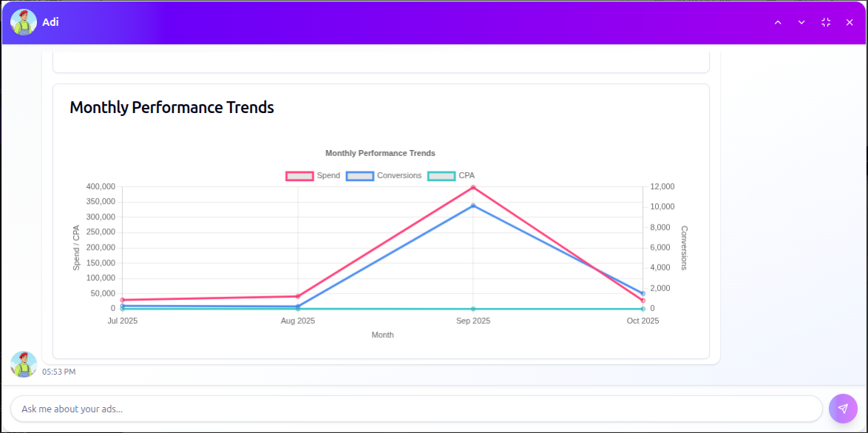Click the Spend data point at Sep 2025 peak

473,188
